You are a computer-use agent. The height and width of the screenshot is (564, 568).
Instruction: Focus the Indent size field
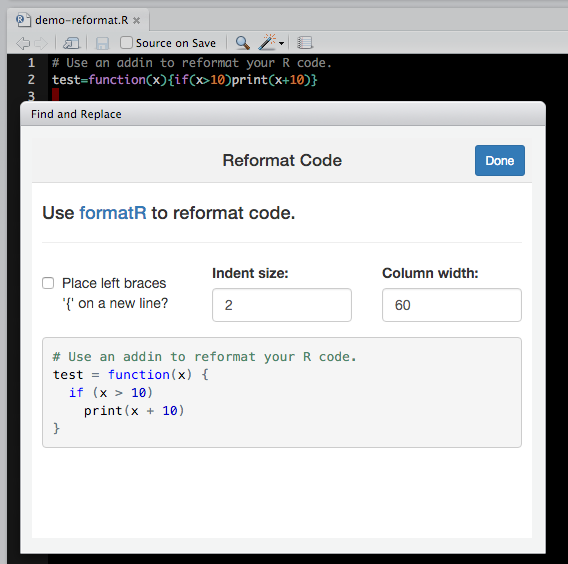[281, 305]
